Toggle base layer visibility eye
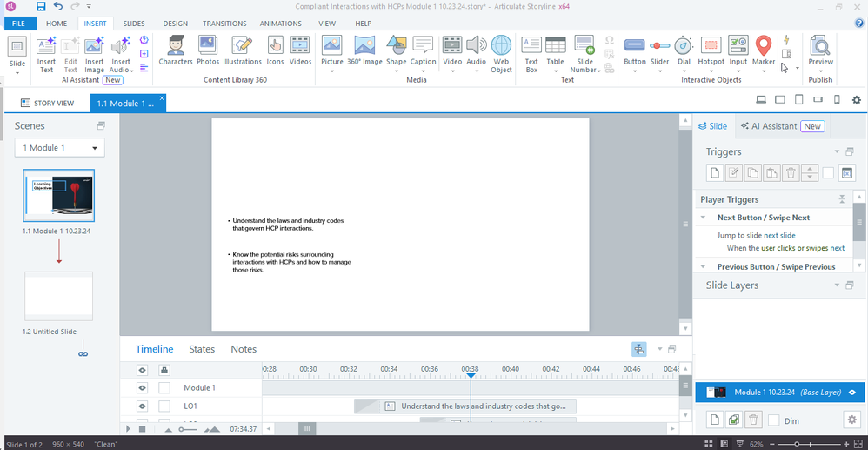The width and height of the screenshot is (868, 450). (852, 393)
